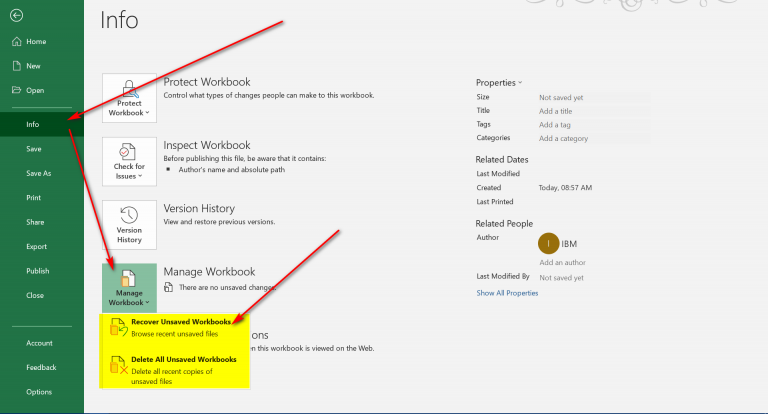The height and width of the screenshot is (414, 768).
Task: Click the IBM author avatar
Action: click(x=548, y=243)
